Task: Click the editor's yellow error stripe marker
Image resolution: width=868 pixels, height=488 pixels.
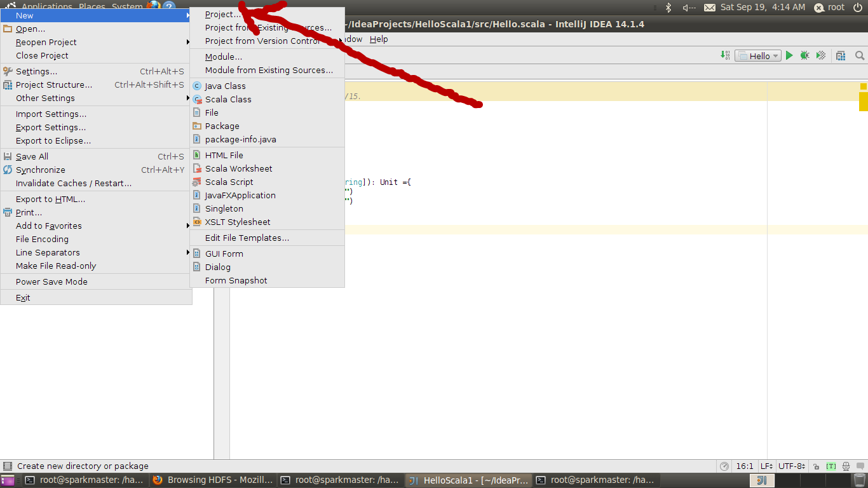Action: [x=864, y=101]
